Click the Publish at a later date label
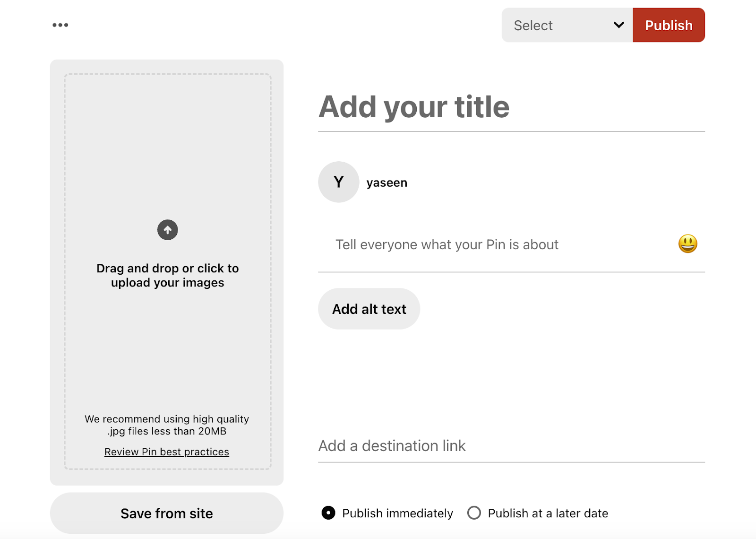 pos(548,513)
